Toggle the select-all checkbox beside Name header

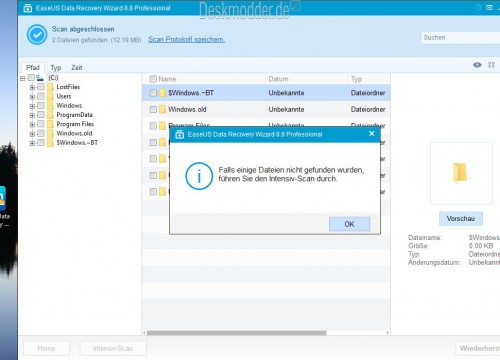click(153, 79)
